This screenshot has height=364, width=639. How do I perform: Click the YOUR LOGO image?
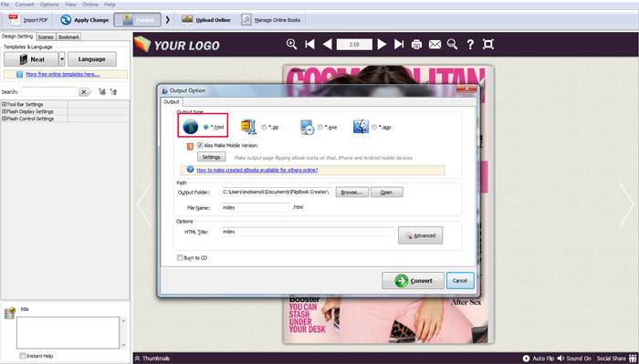[x=177, y=45]
